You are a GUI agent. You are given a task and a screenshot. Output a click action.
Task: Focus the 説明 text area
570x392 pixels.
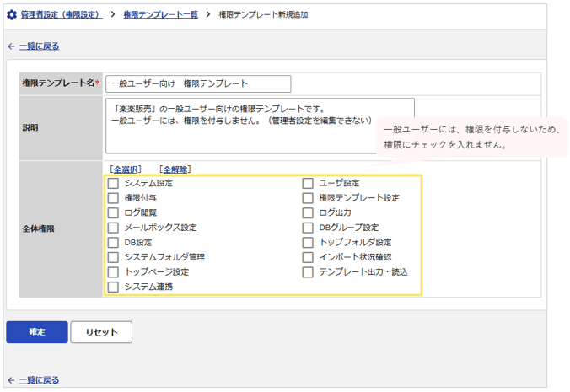(x=260, y=126)
